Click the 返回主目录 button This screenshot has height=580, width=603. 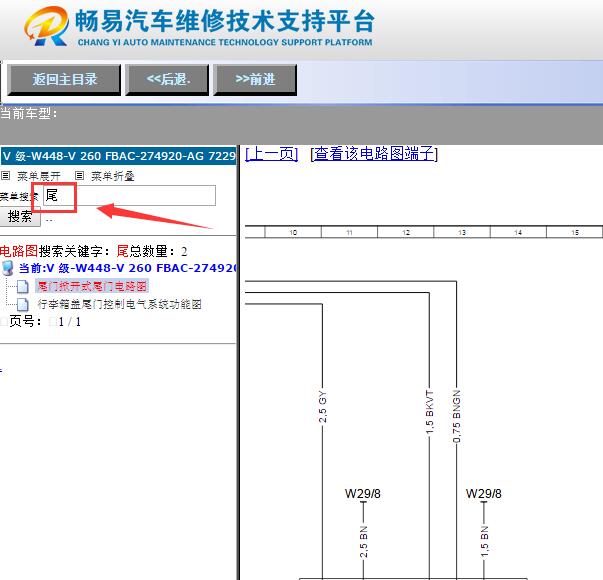coord(64,80)
